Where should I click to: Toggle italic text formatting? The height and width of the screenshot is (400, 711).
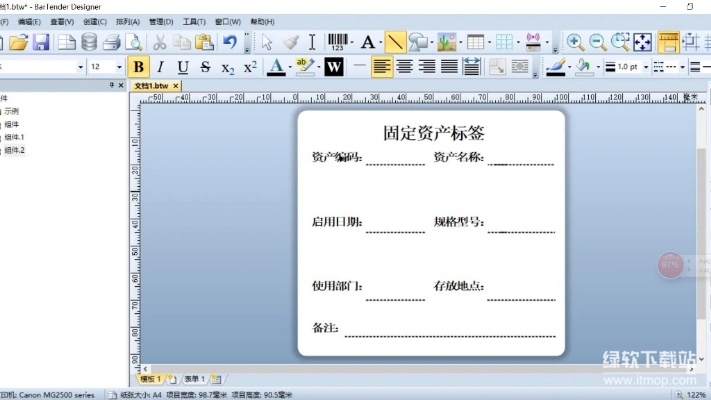pos(160,67)
